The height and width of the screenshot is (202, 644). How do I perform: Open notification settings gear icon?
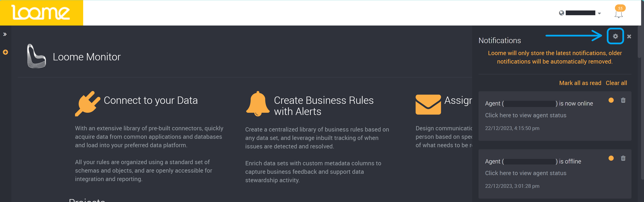(615, 36)
